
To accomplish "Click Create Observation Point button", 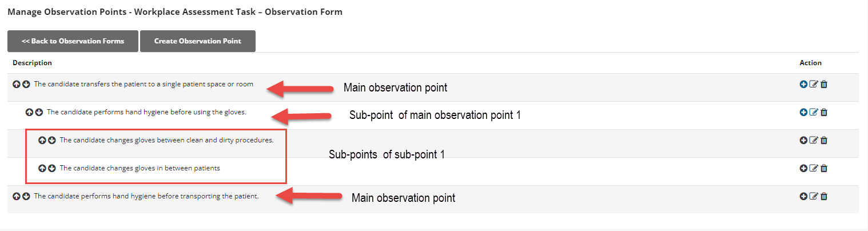I will coord(198,41).
